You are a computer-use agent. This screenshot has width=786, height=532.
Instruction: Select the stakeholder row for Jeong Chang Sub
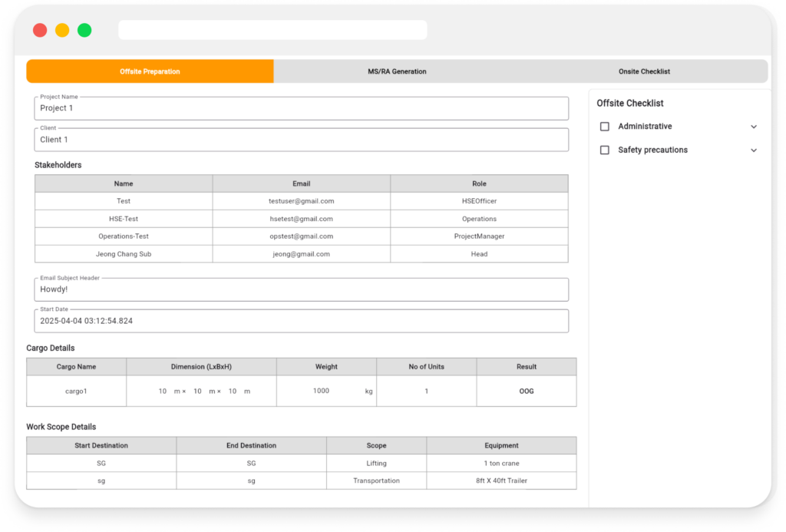pos(124,254)
